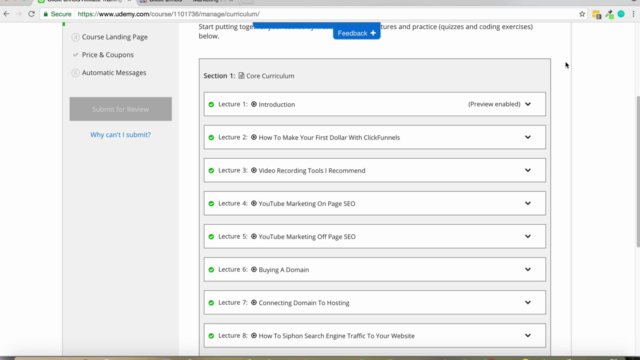Click 'Core Curriculum' section title
This screenshot has height=360, width=640.
pyautogui.click(x=270, y=76)
